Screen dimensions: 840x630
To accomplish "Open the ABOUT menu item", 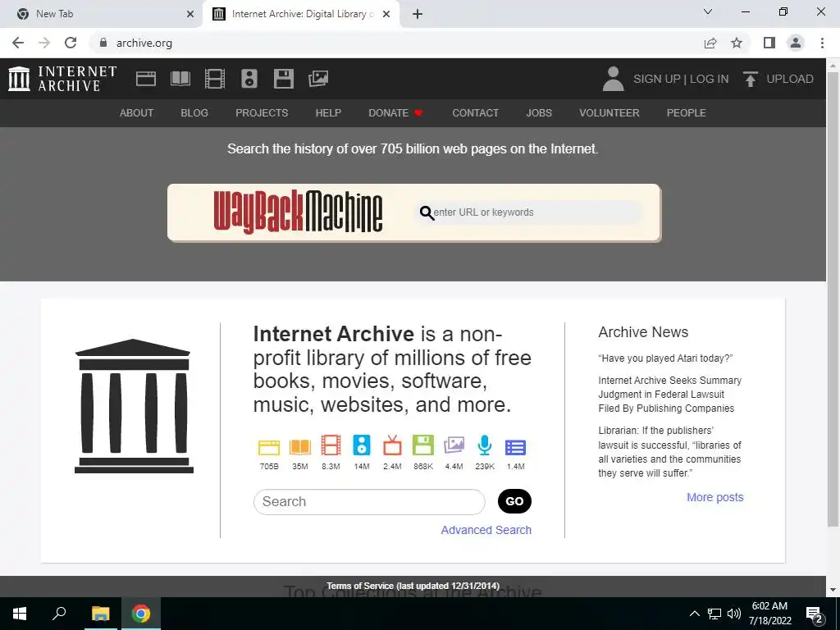I will point(137,113).
